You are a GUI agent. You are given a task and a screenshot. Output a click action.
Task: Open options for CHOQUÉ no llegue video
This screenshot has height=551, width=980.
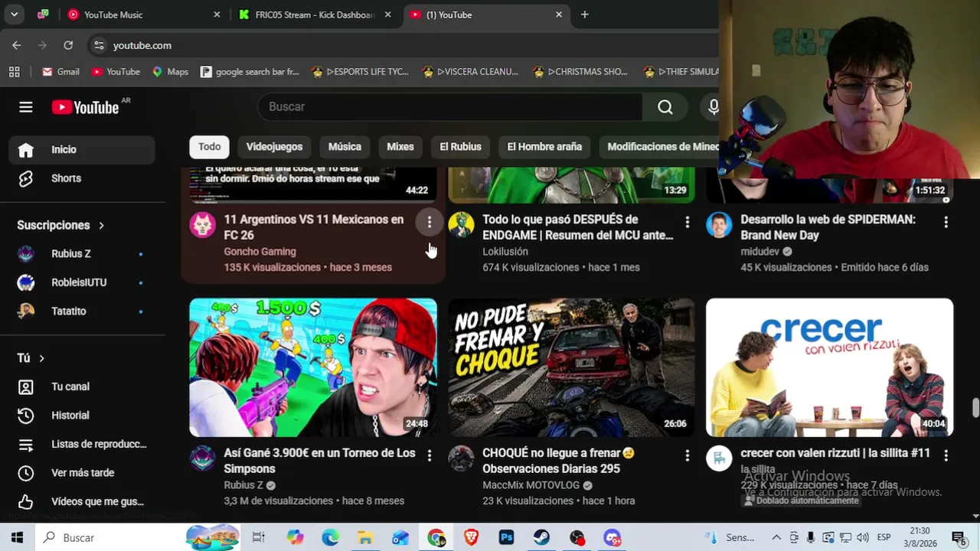(688, 455)
